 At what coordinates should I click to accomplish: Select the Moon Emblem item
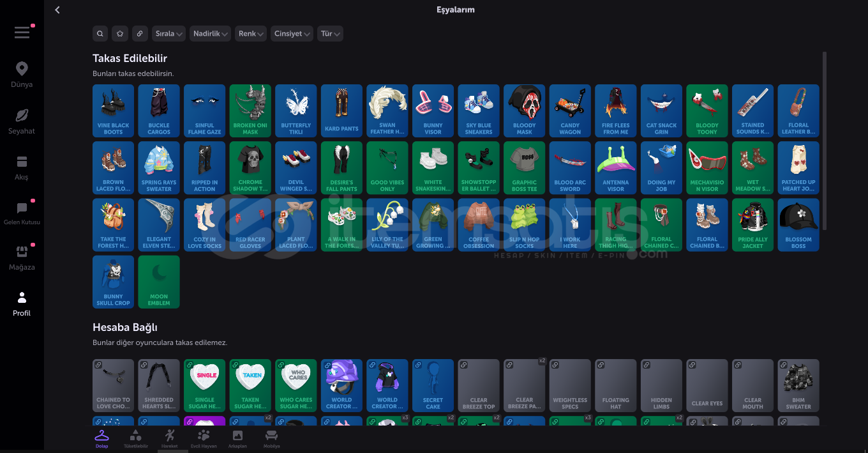tap(159, 282)
